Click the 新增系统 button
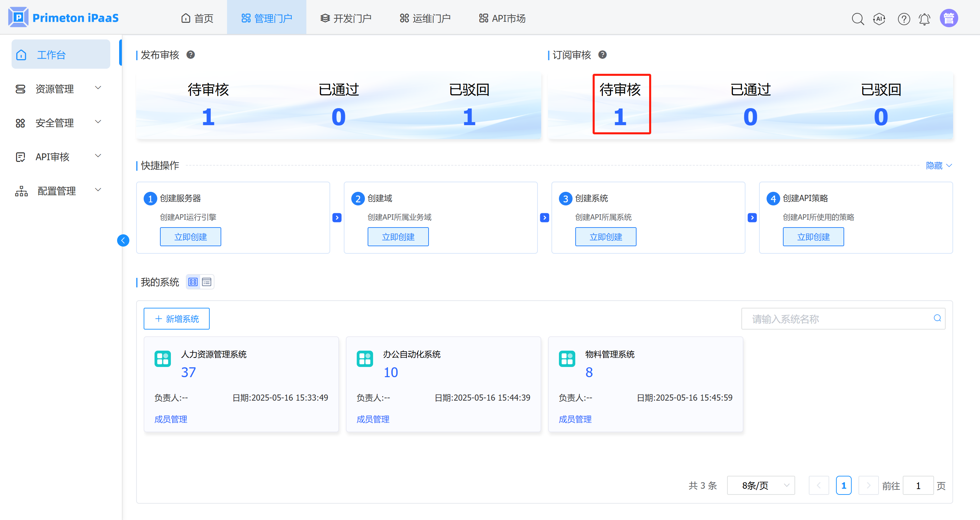This screenshot has width=980, height=520. point(177,319)
